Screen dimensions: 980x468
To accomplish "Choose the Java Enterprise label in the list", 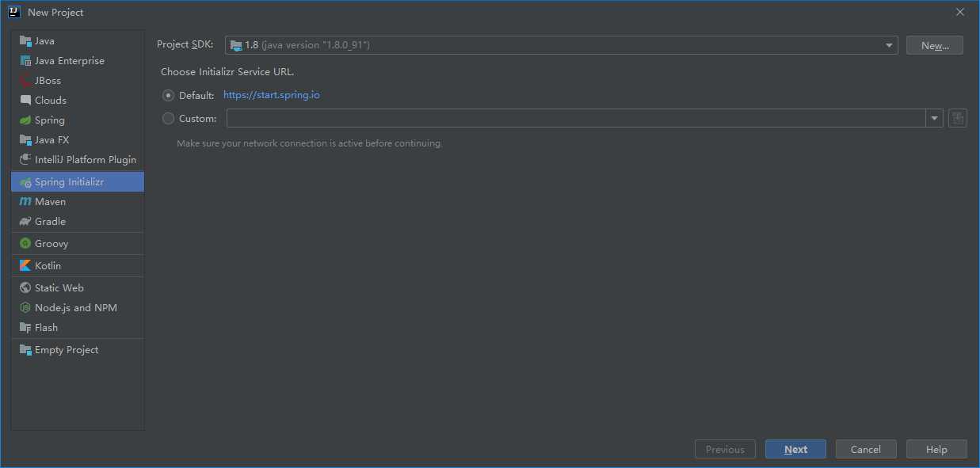I will tap(70, 61).
